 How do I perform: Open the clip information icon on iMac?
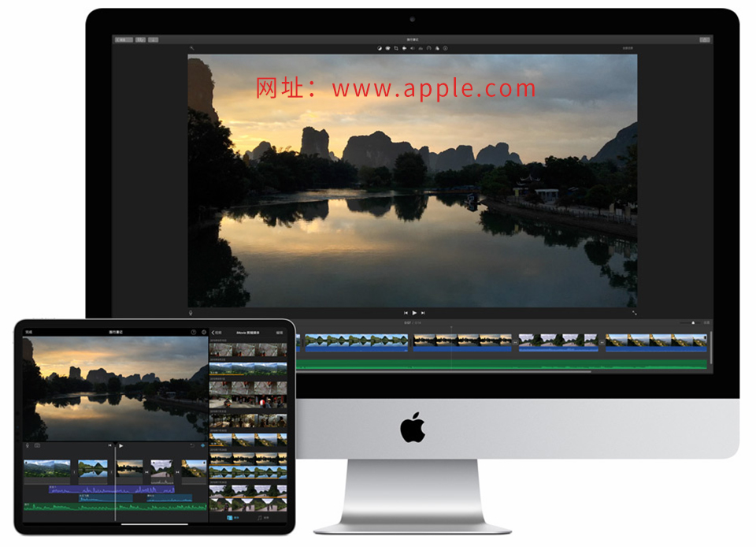tap(445, 48)
